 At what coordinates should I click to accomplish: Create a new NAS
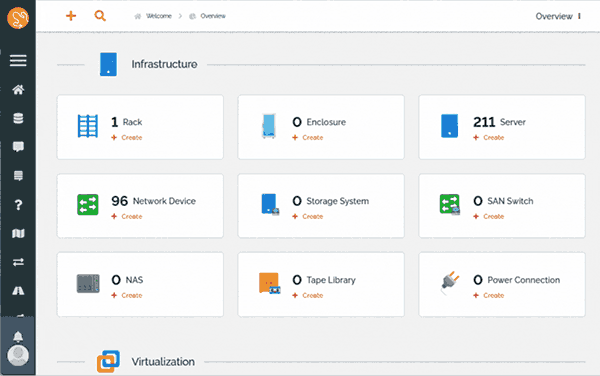click(127, 295)
